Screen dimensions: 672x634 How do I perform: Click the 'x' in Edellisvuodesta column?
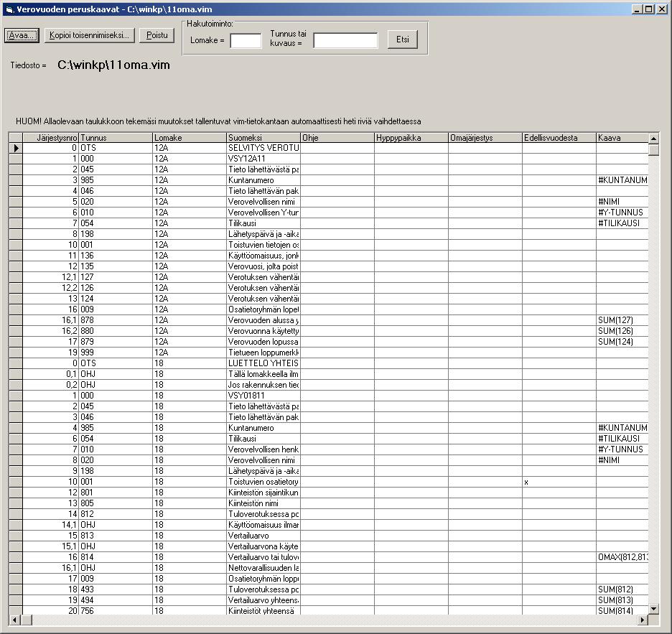559,482
